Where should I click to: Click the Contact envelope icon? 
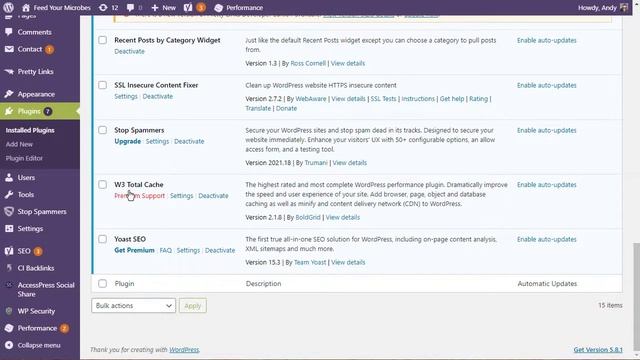coord(9,49)
